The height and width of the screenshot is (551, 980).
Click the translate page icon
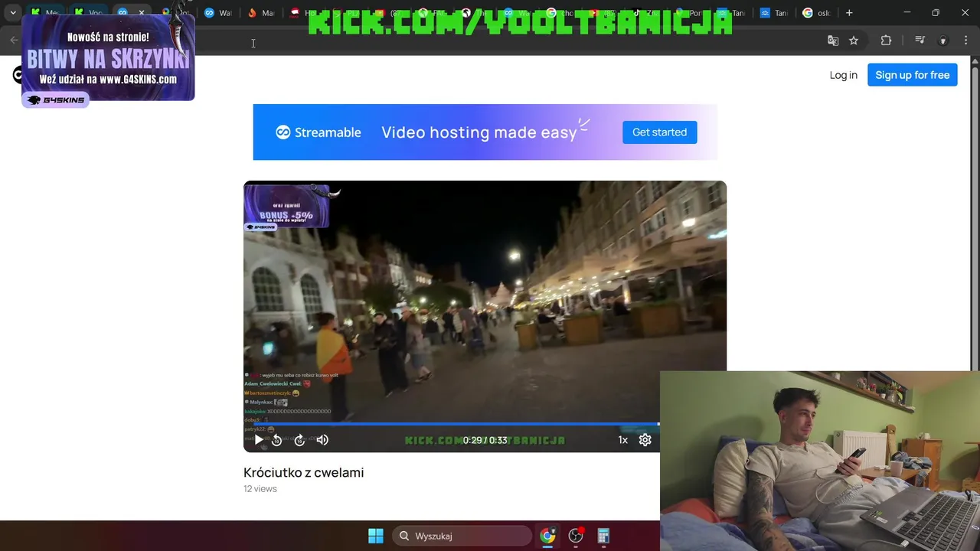(x=833, y=41)
